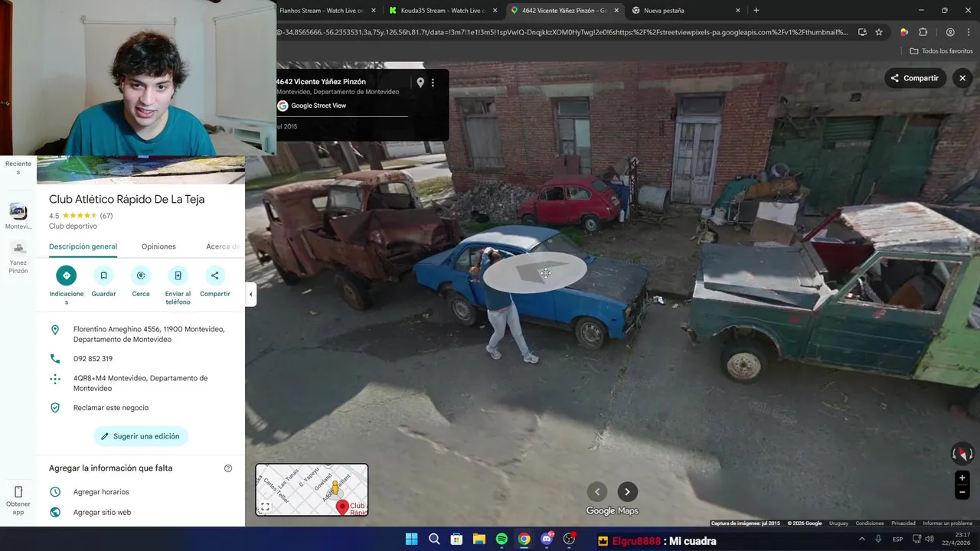Screen dimensions: 980x551
Task: Click Compartir button on Street View
Action: coord(915,78)
